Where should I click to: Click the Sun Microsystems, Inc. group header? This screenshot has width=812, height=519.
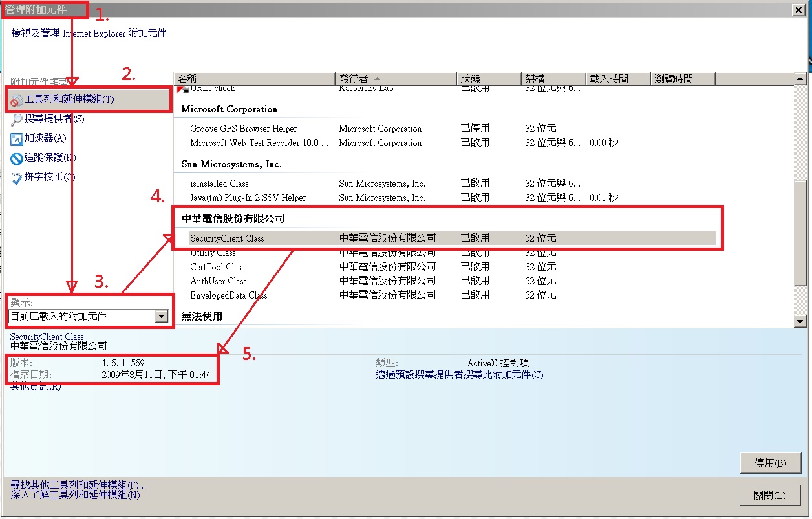click(231, 164)
